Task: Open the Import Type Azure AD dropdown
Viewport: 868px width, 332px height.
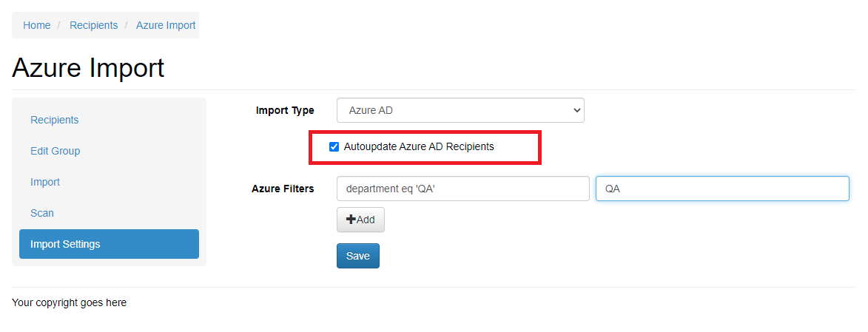Action: (x=460, y=110)
